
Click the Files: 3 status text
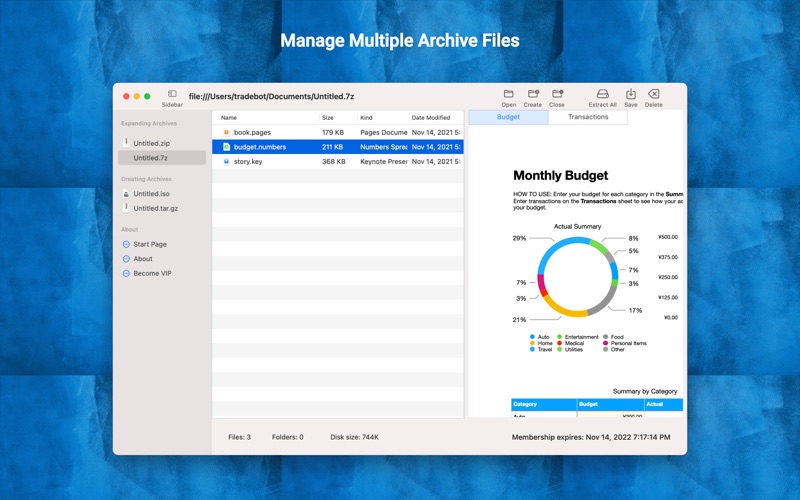pyautogui.click(x=239, y=437)
